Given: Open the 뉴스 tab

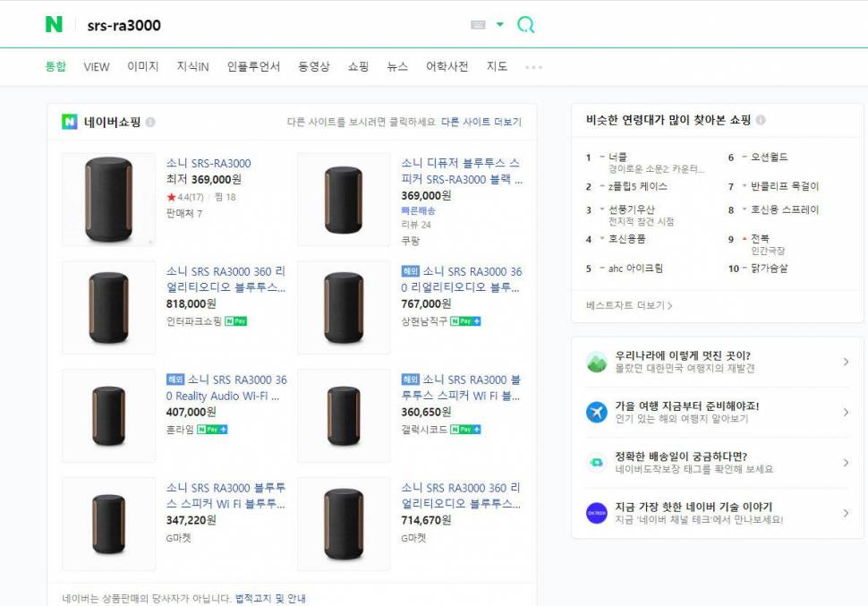Looking at the screenshot, I should tap(397, 66).
